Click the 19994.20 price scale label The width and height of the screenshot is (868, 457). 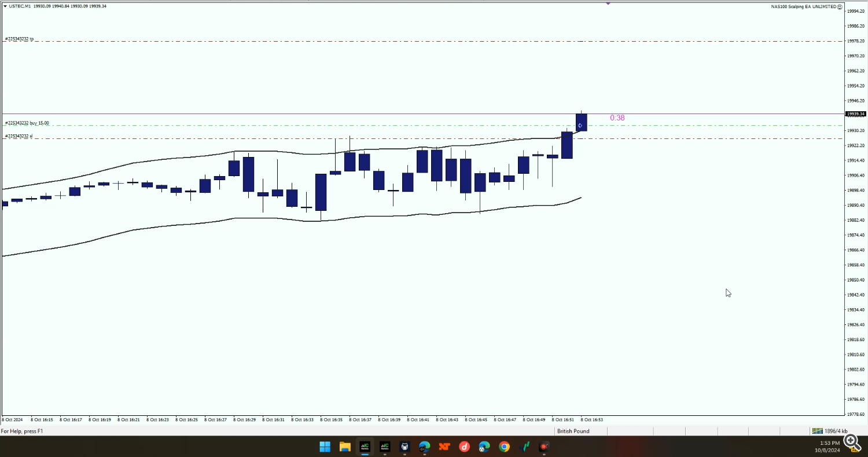pos(856,11)
